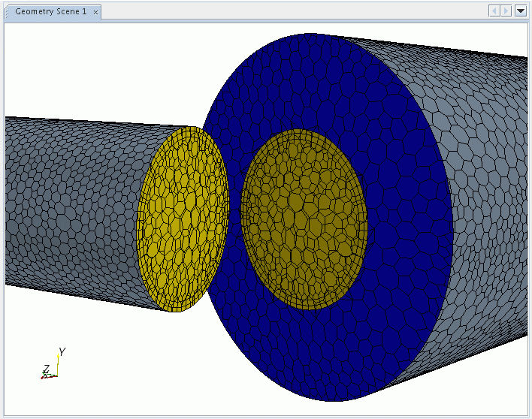This screenshot has height=419, width=532.
Task: Click the Z axis label on the triad
Action: point(46,368)
